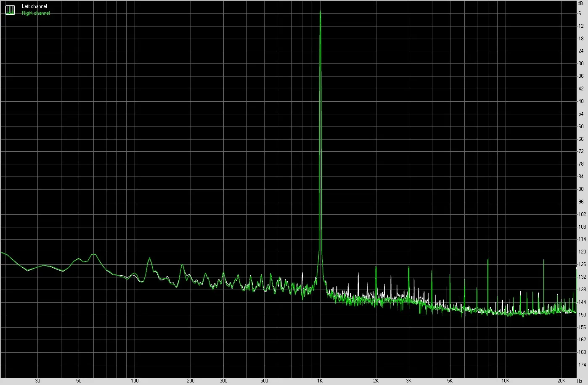
Task: Click the 300 frequency axis label
Action: pyautogui.click(x=223, y=381)
